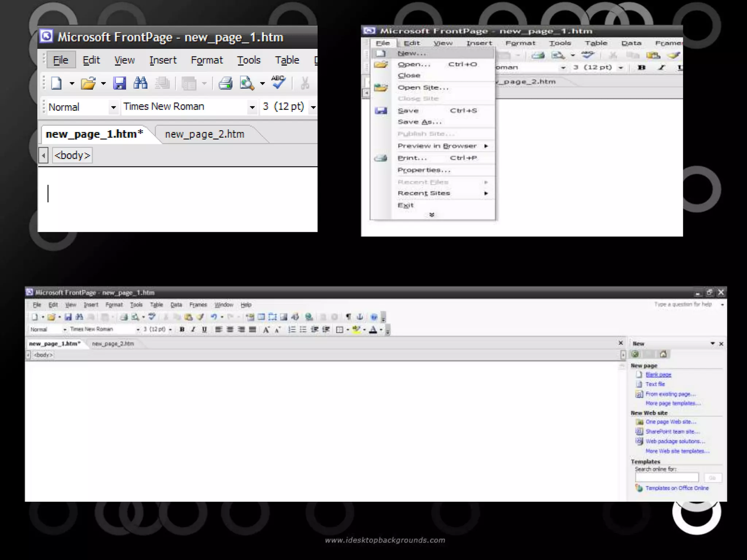Click Home icon in New task pane
This screenshot has width=747, height=560.
point(663,354)
